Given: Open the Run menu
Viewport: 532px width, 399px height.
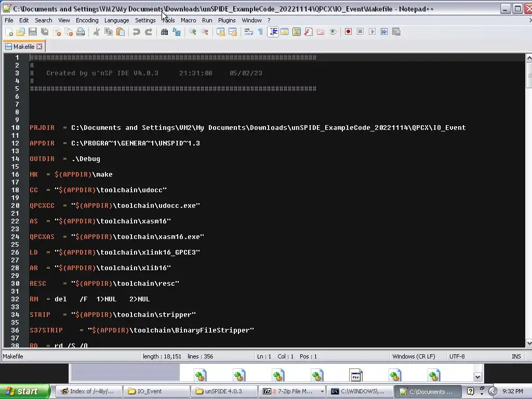Looking at the screenshot, I should pyautogui.click(x=207, y=20).
